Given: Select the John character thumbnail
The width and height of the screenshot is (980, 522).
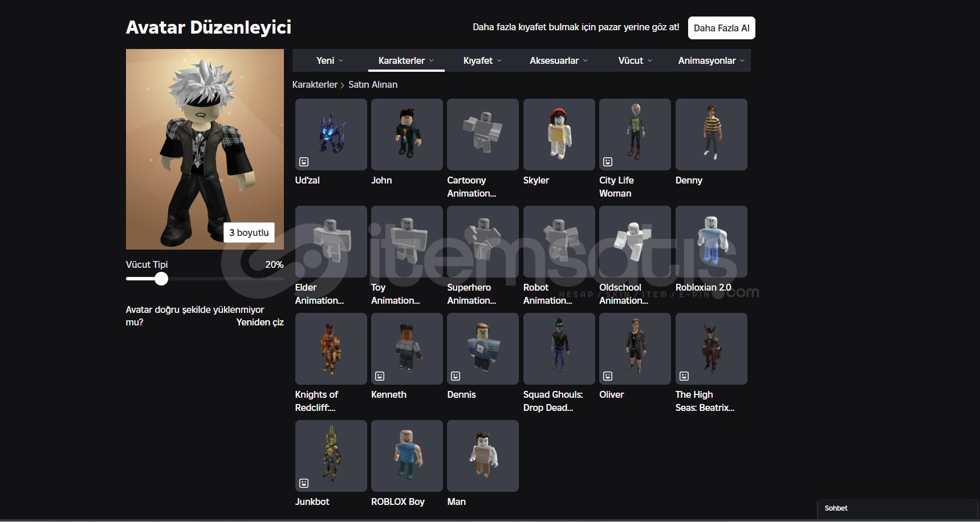Looking at the screenshot, I should 407,134.
